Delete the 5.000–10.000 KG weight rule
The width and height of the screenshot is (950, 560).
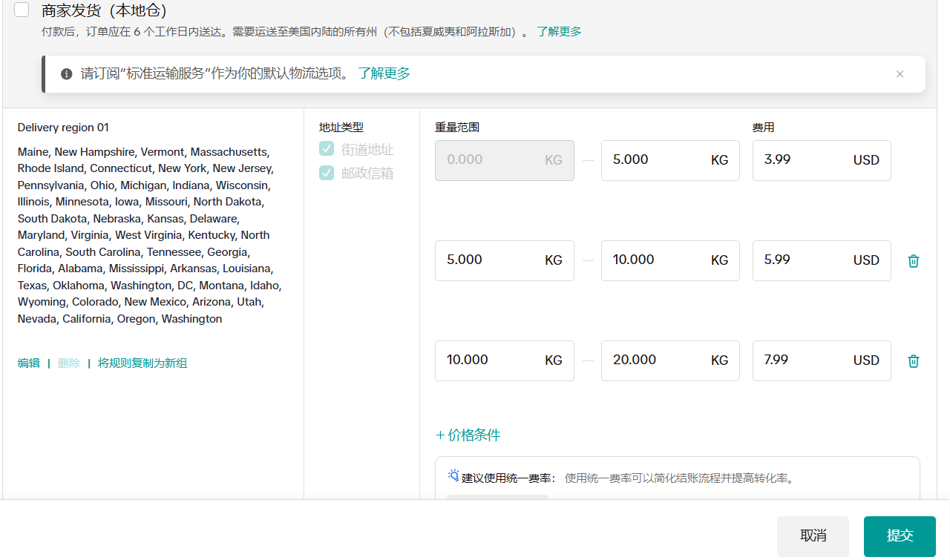tap(914, 261)
